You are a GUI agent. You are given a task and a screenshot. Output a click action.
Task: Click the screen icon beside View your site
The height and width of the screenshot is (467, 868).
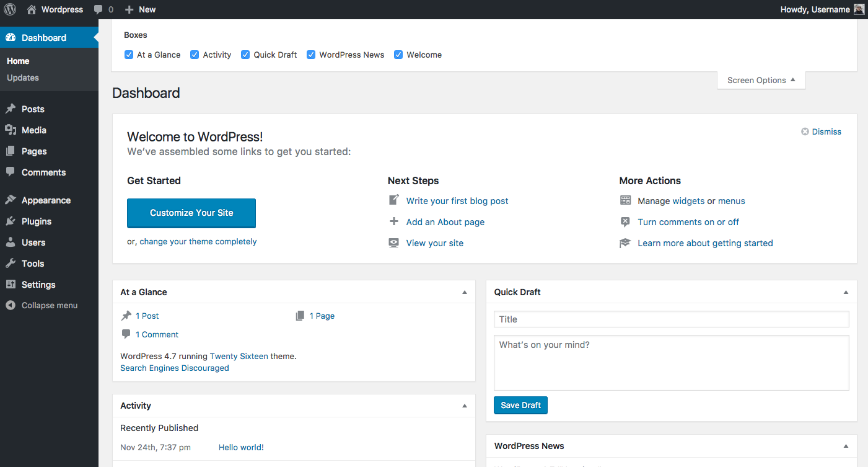click(394, 242)
